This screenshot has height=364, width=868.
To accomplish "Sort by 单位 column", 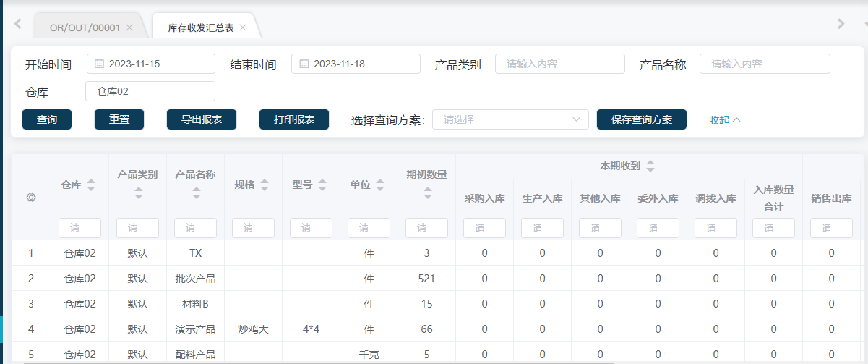I will pos(380,185).
